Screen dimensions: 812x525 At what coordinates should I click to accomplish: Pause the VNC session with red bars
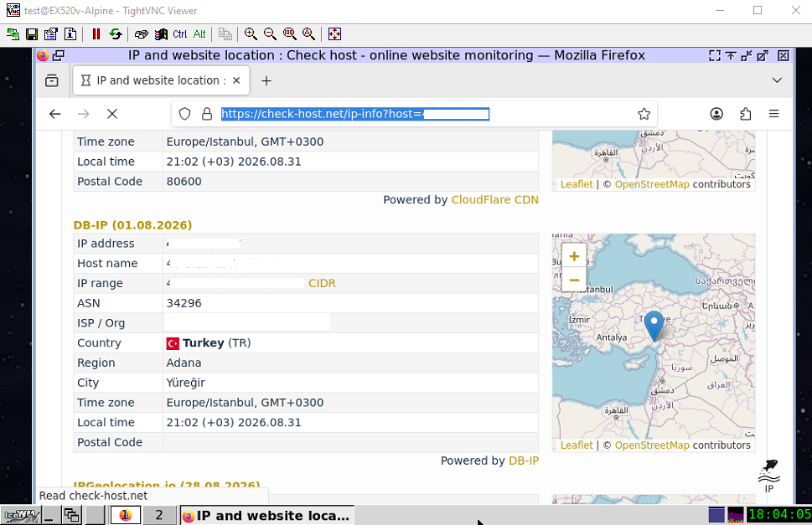click(x=96, y=34)
